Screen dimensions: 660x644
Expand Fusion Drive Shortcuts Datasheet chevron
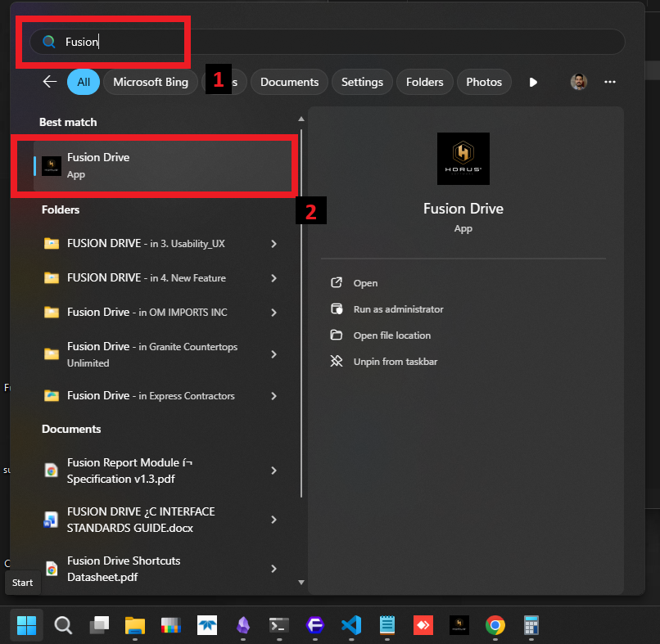click(274, 569)
